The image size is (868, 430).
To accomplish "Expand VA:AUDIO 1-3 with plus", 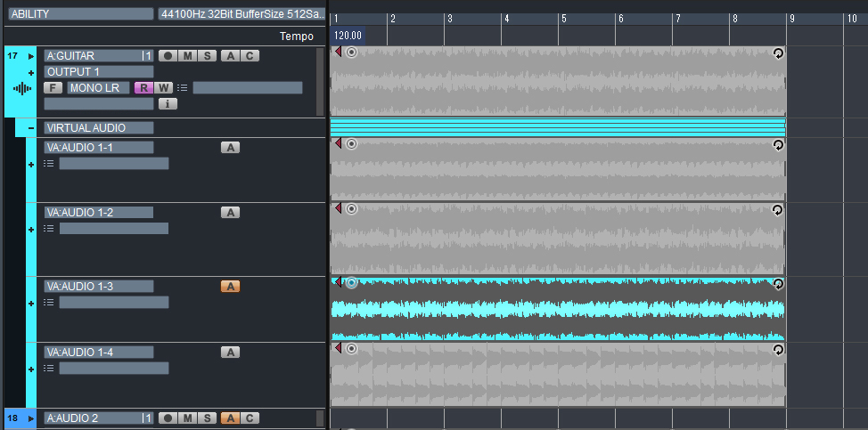I will (31, 304).
